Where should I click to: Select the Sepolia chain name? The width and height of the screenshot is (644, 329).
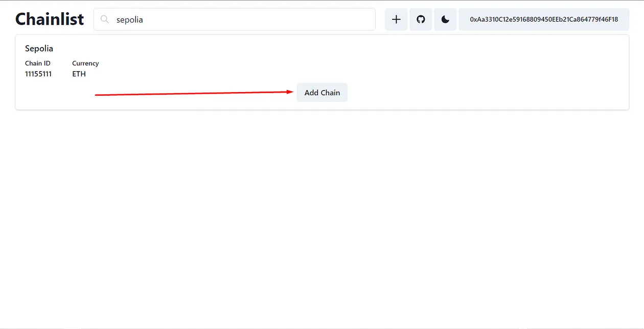coord(39,49)
